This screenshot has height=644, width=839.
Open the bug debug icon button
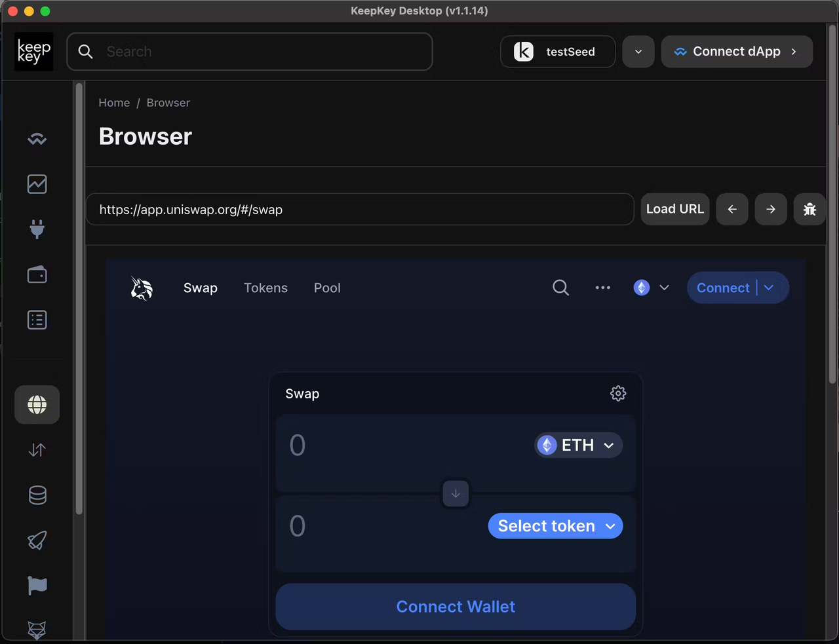click(x=810, y=209)
